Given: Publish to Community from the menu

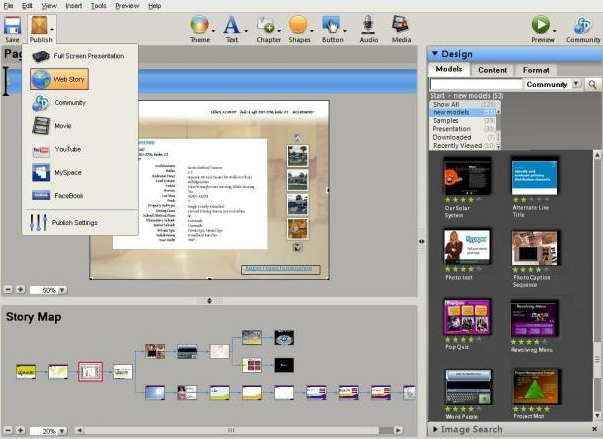Looking at the screenshot, I should (60, 103).
